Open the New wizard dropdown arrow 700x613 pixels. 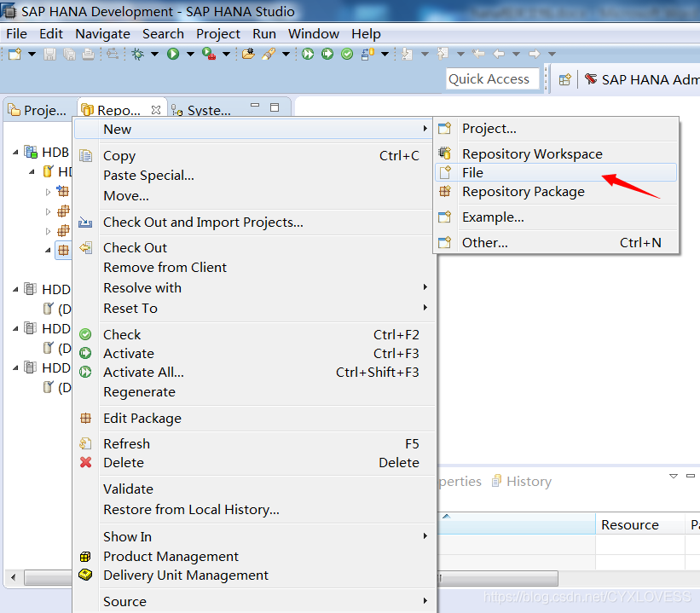point(32,54)
